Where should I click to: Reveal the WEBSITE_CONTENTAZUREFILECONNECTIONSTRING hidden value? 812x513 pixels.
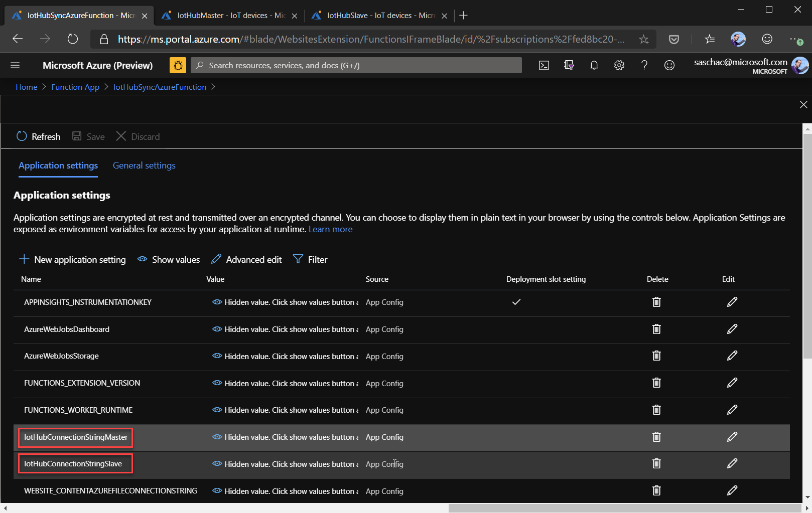(217, 491)
